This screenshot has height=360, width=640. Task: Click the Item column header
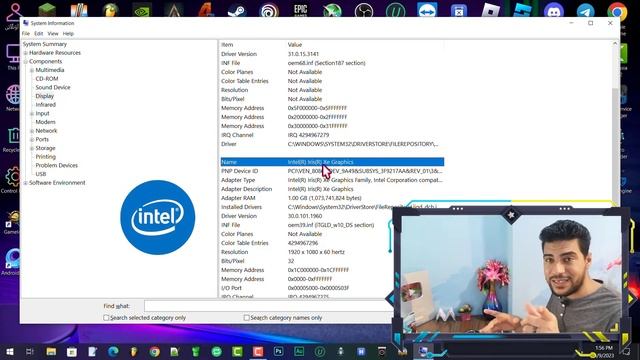(x=227, y=44)
